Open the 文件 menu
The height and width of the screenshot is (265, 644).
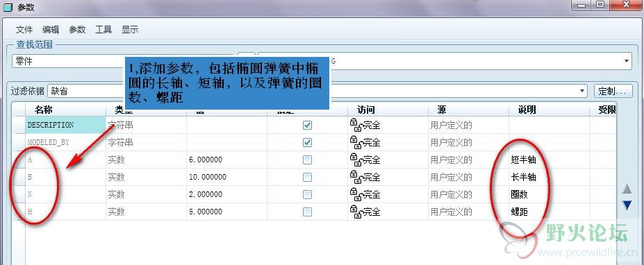coord(24,30)
